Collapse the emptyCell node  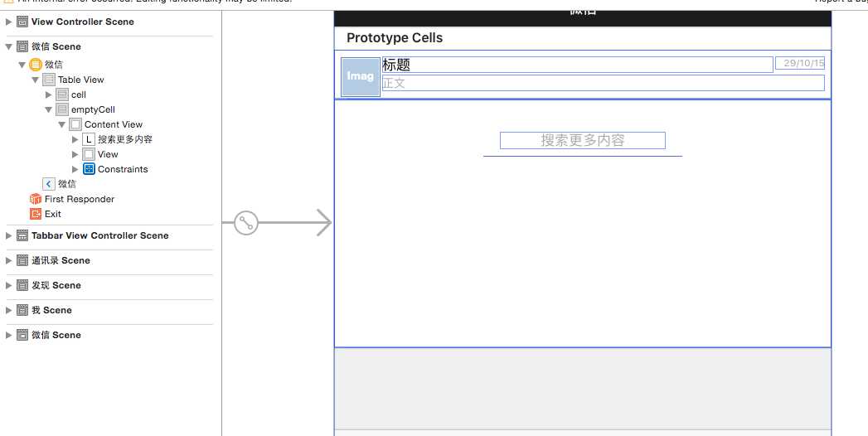pyautogui.click(x=48, y=109)
